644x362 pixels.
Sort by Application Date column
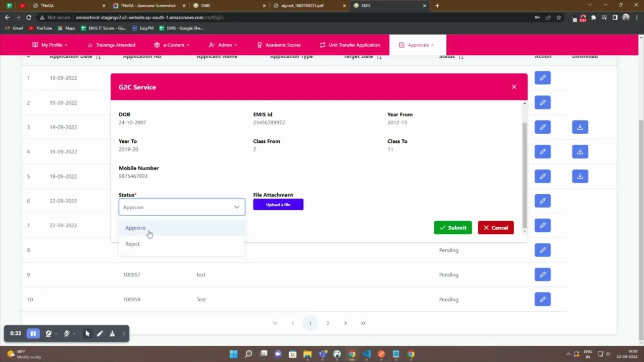pyautogui.click(x=99, y=57)
